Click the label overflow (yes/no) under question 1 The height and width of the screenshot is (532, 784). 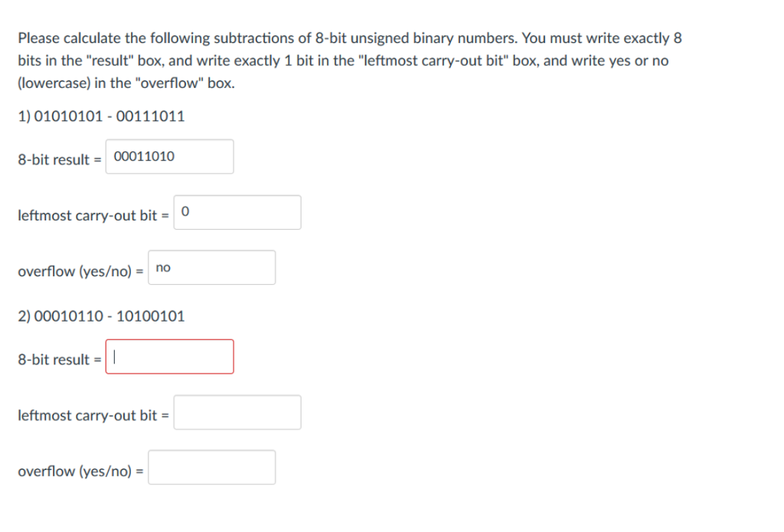[x=77, y=271]
